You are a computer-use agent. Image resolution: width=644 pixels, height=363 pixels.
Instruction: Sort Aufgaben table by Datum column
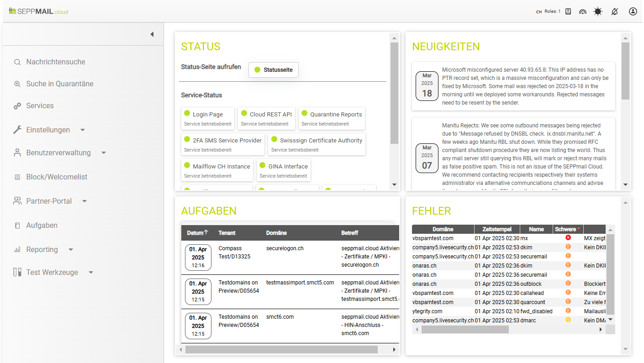[197, 233]
